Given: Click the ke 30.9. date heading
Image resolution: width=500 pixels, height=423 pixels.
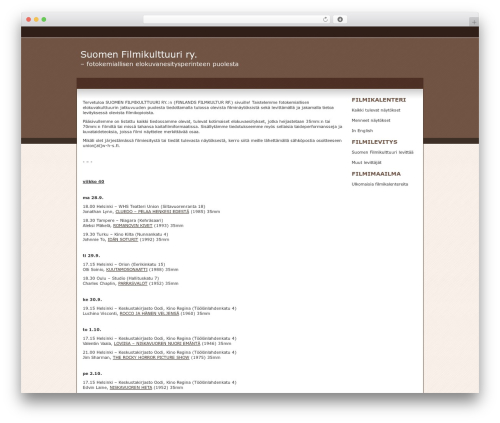Looking at the screenshot, I should [92, 300].
